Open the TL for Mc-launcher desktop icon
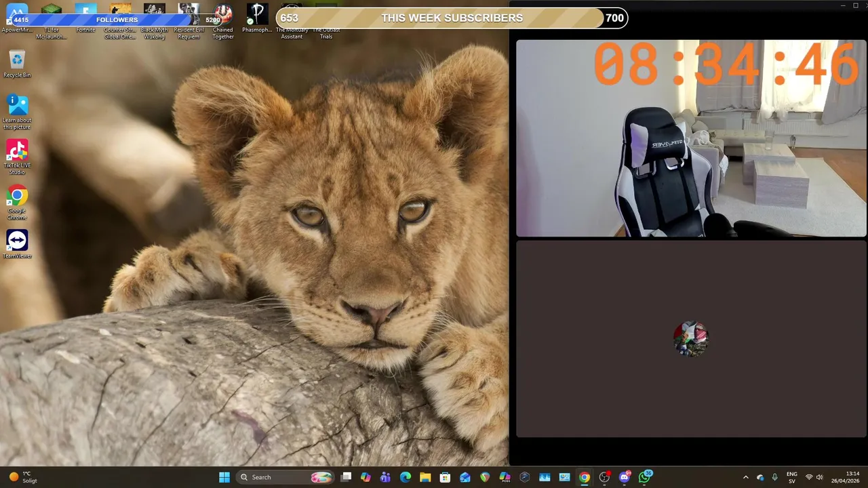 pos(52,22)
